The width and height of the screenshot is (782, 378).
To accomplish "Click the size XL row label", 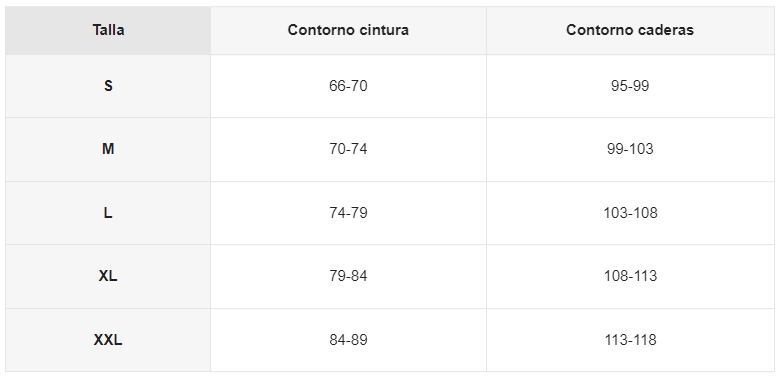I will pos(108,276).
